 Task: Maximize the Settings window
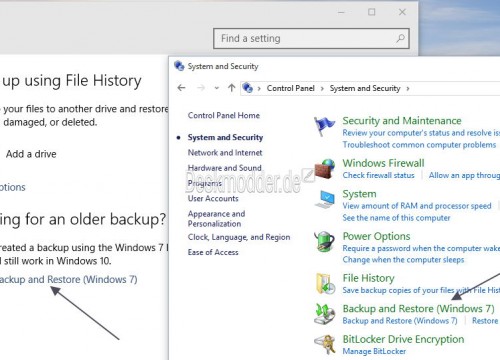pyautogui.click(x=371, y=12)
